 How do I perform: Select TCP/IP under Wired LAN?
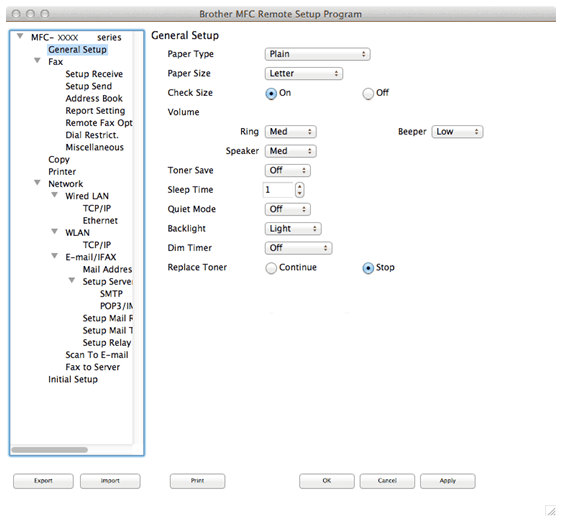click(x=97, y=208)
